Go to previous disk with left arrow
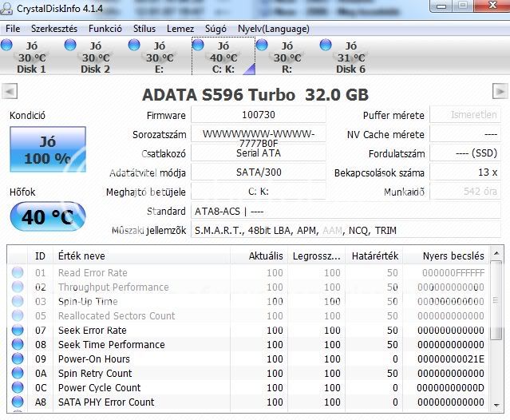The width and height of the screenshot is (510, 420). (10, 92)
